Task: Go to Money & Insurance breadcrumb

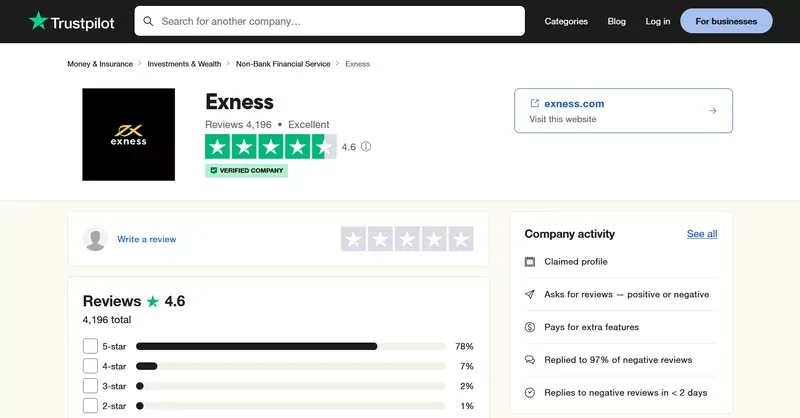Action: coord(100,64)
